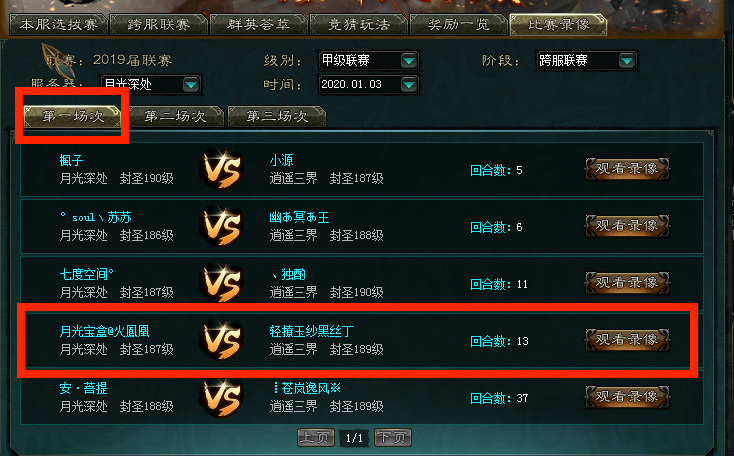The width and height of the screenshot is (734, 456).
Task: Open the 级别 甲级联赛 dropdown arrow
Action: tap(409, 60)
